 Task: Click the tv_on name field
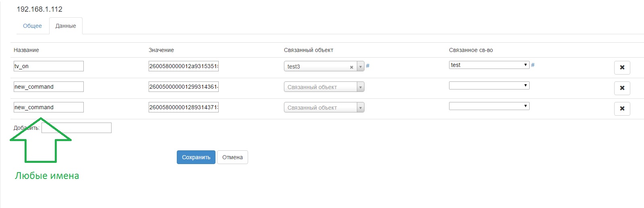(x=49, y=66)
